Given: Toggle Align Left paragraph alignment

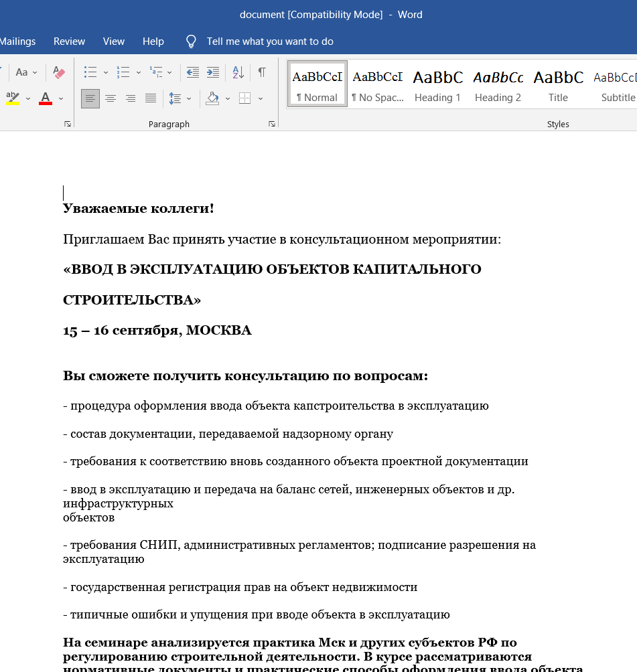Looking at the screenshot, I should pos(90,98).
